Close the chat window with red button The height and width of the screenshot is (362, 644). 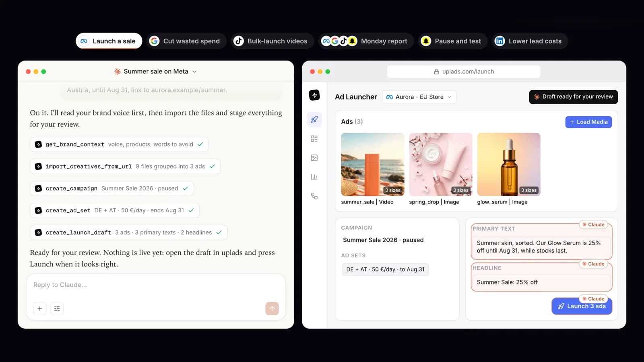[28, 72]
